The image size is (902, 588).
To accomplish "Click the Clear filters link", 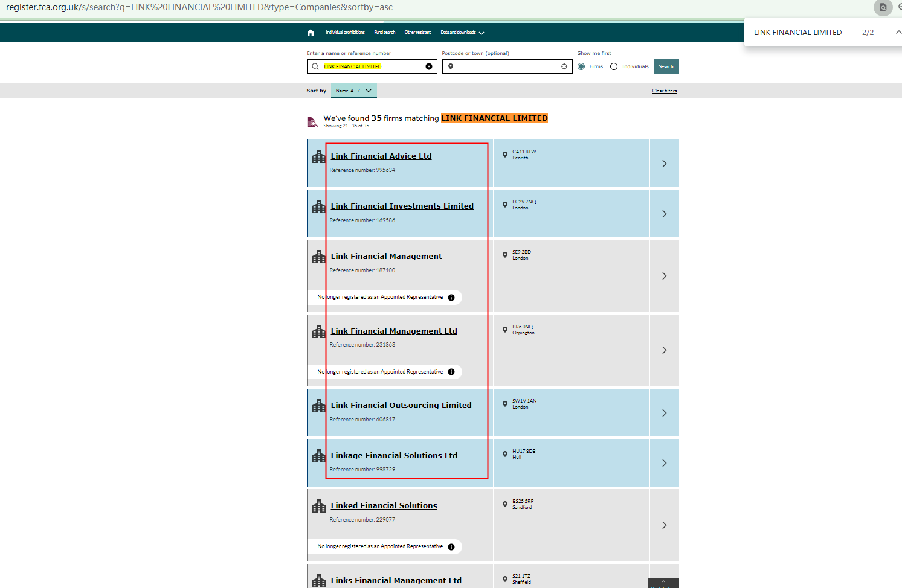I will coord(665,91).
